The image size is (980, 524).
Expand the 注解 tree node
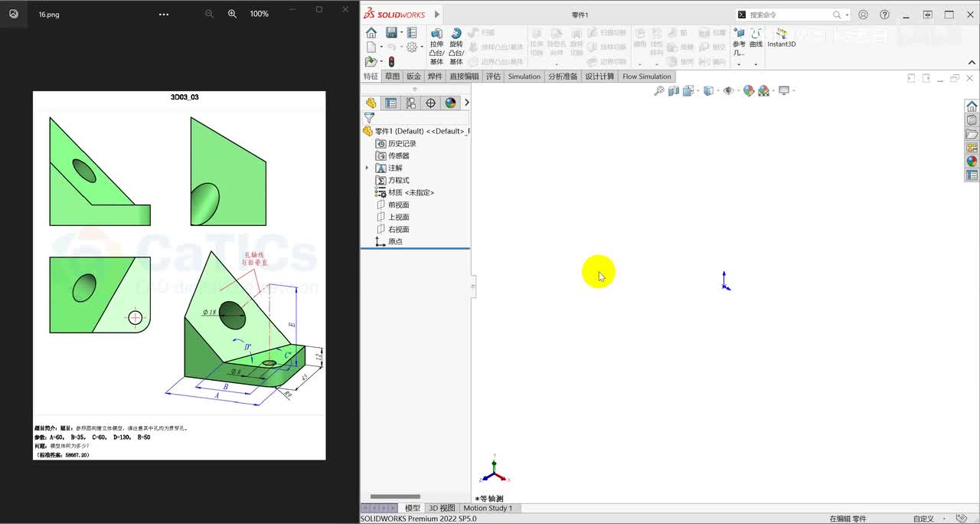pyautogui.click(x=367, y=168)
